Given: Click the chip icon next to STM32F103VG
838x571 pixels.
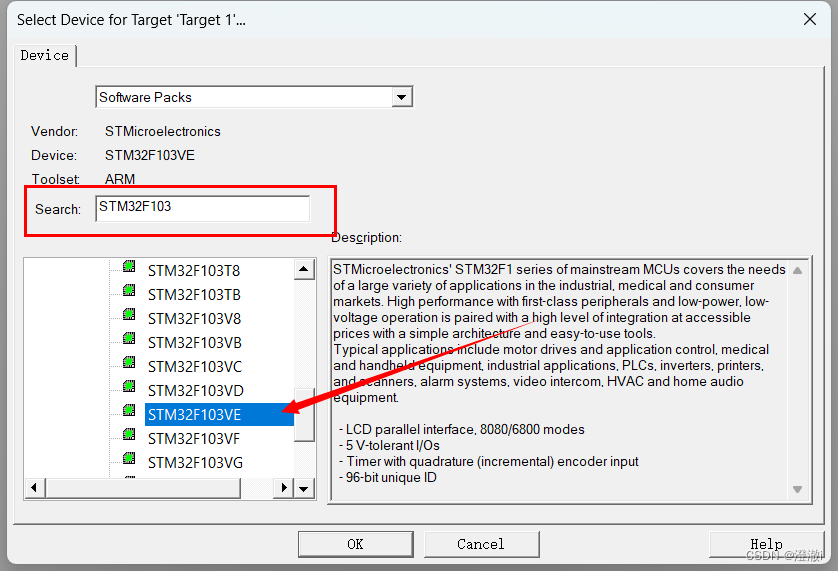Looking at the screenshot, I should pos(129,458).
